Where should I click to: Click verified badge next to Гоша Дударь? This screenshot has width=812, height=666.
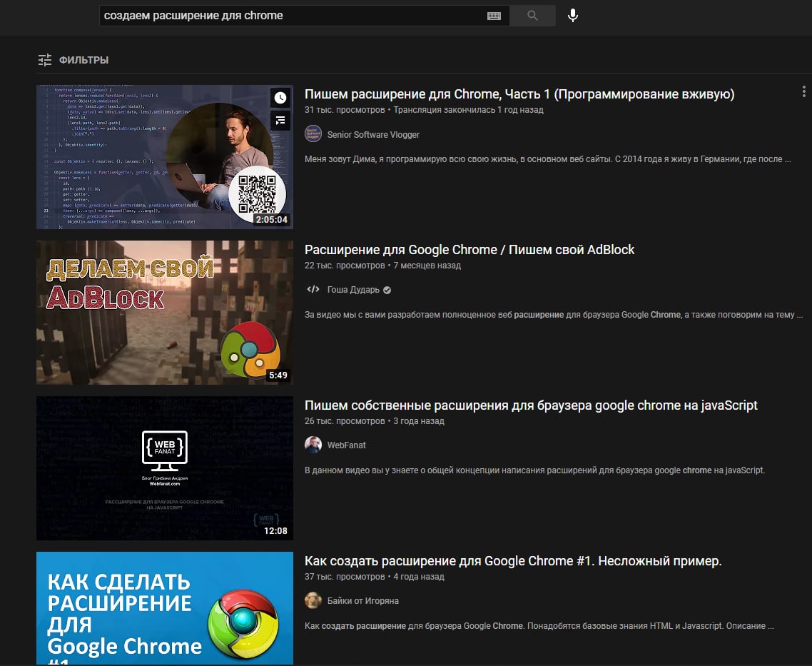coord(387,290)
